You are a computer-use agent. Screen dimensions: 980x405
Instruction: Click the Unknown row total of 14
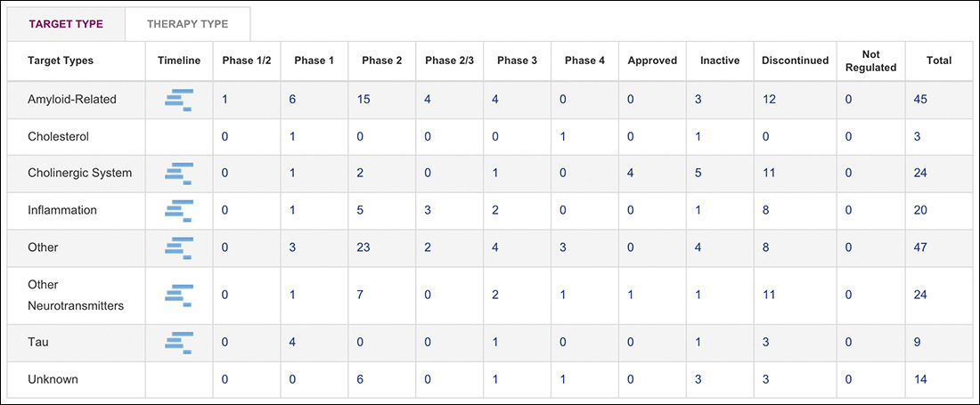pos(920,379)
